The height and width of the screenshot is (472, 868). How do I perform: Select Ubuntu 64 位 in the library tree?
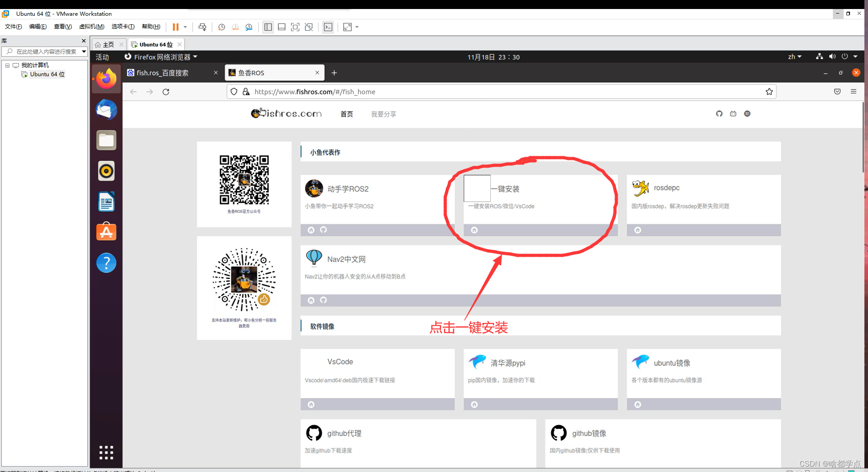tap(47, 74)
